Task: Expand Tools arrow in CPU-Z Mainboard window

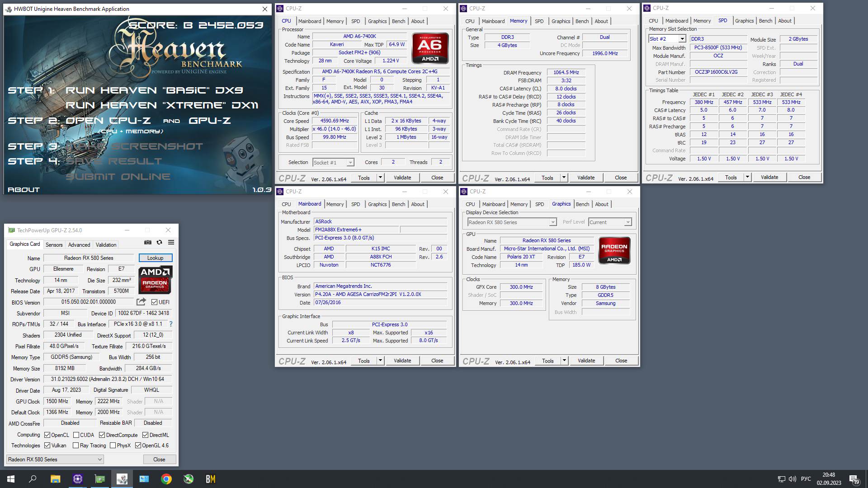Action: pyautogui.click(x=380, y=361)
